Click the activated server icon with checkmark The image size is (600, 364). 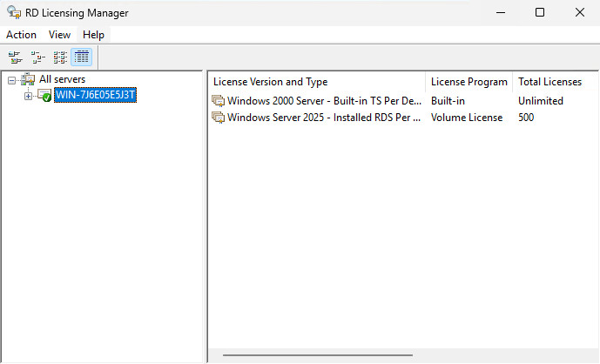(x=44, y=95)
